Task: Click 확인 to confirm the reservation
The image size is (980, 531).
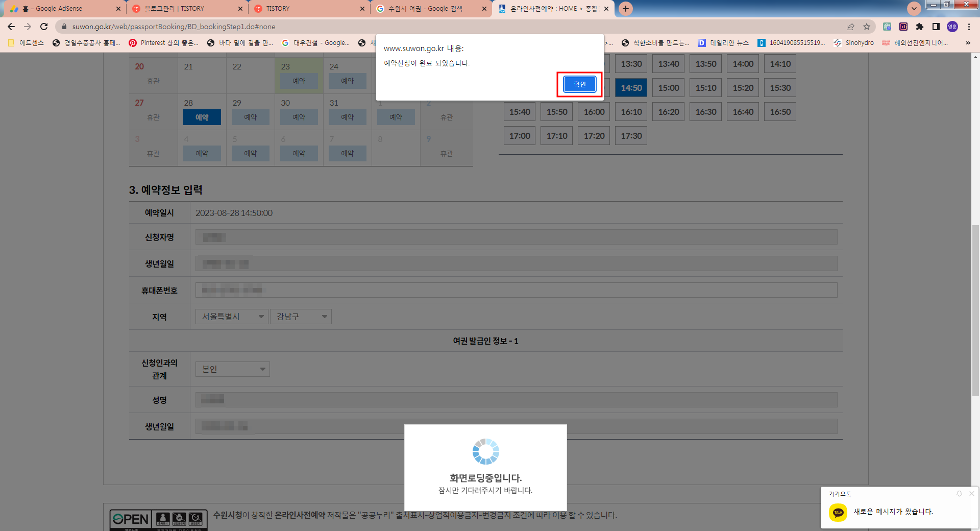Action: click(x=579, y=84)
